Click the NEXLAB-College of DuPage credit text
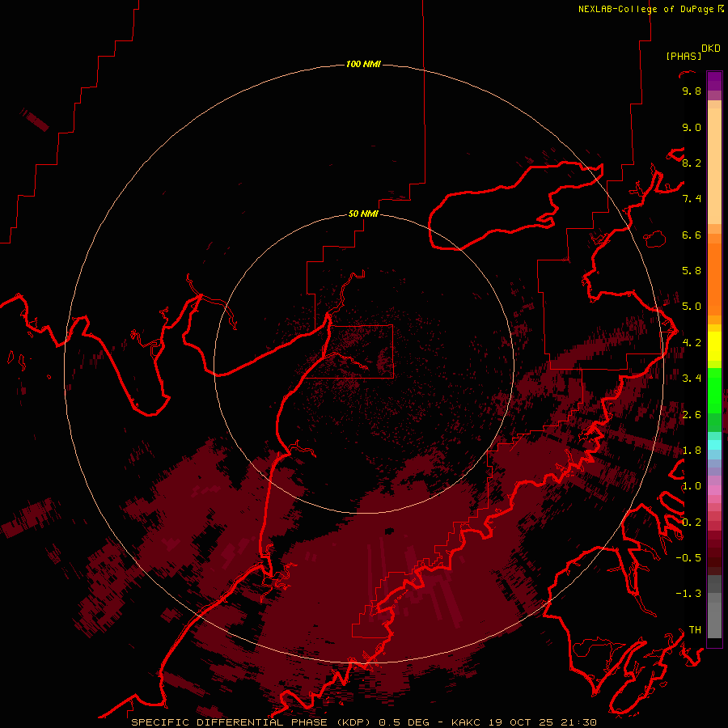Viewport: 728px width, 728px height. click(x=646, y=9)
